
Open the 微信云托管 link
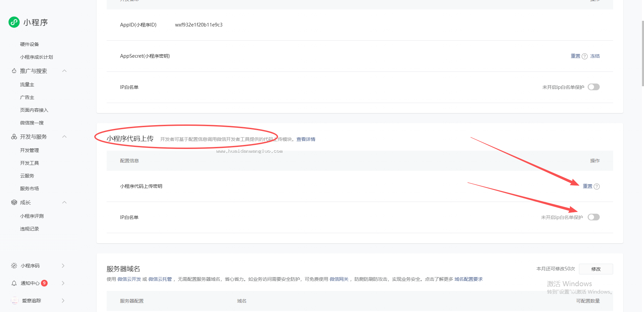point(160,279)
